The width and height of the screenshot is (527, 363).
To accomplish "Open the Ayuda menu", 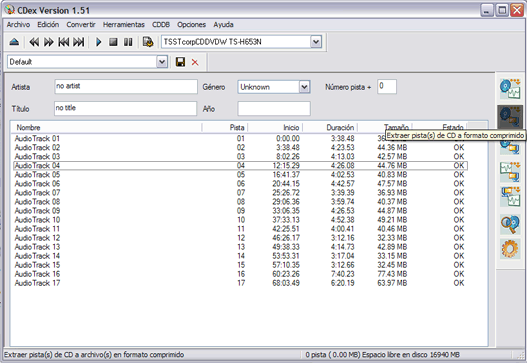I will pos(224,25).
